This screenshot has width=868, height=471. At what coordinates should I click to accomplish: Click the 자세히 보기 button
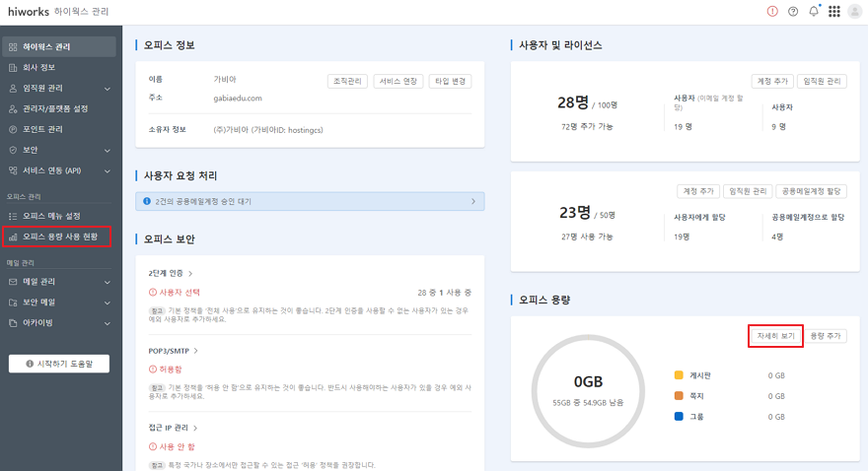coord(775,336)
